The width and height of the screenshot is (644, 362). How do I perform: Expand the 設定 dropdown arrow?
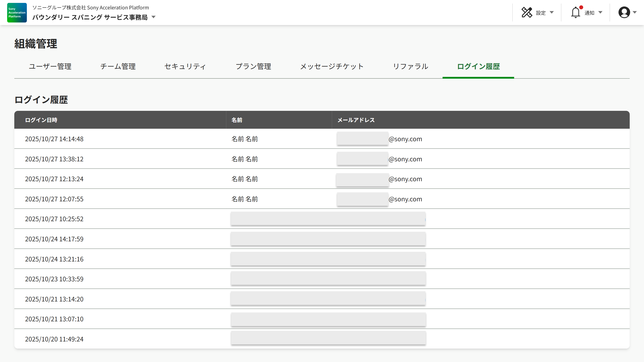click(552, 13)
